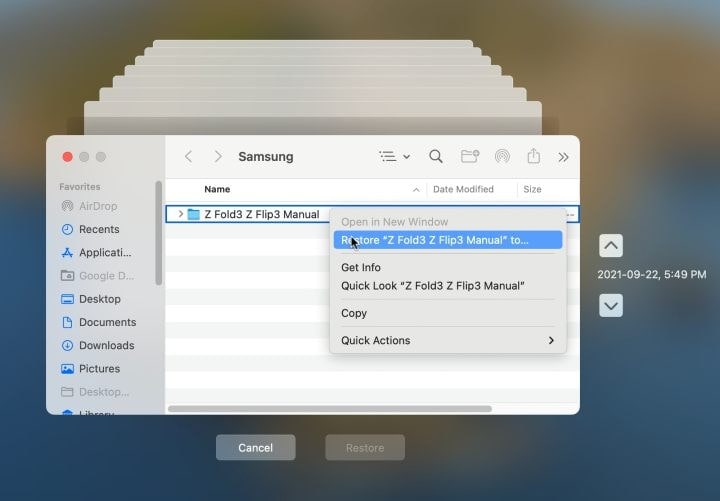Viewport: 720px width, 501px height.
Task: Select Z Fold3 Z Flip3 Manual row text
Action: (262, 214)
